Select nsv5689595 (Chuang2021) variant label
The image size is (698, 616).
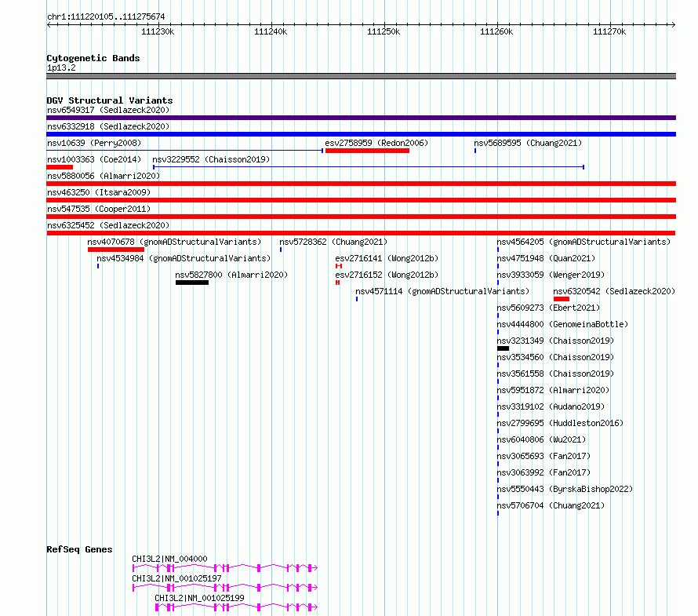tap(528, 143)
